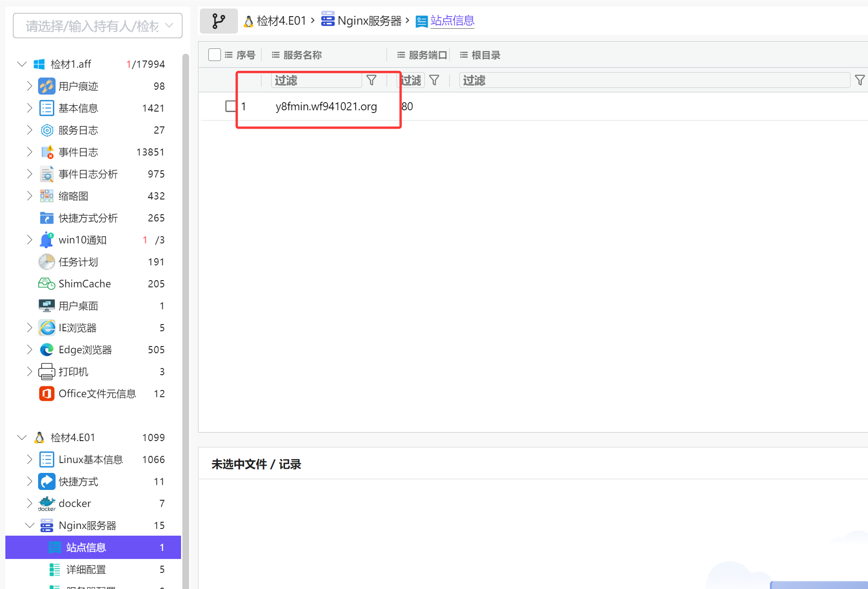Click the Office文件元信息 icon

click(x=47, y=394)
